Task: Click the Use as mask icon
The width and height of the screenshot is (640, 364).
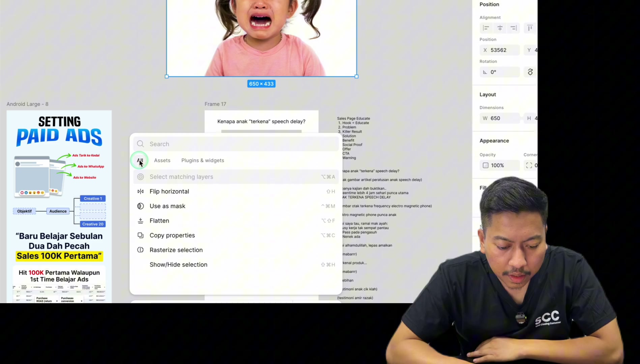Action: [141, 206]
